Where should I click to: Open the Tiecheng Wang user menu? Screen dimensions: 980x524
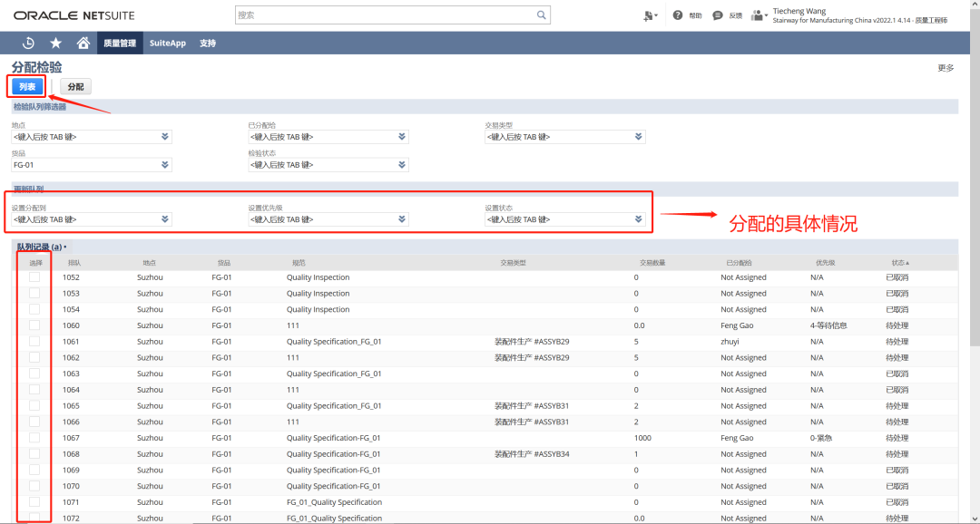coord(860,15)
